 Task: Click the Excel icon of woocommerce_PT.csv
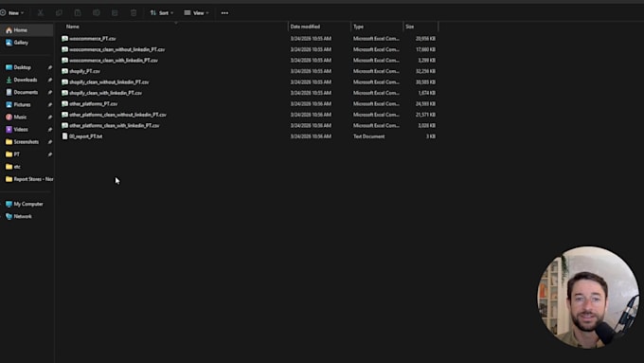[x=65, y=39]
